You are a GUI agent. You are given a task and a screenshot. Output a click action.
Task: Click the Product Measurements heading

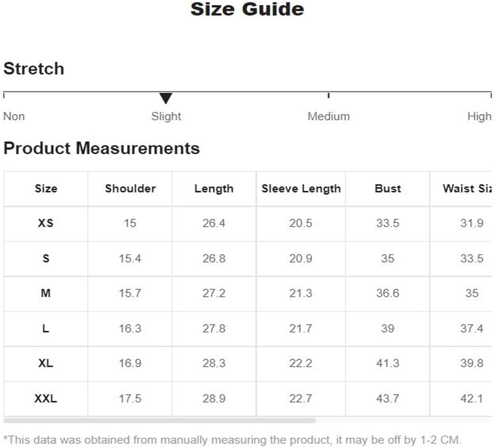pos(101,148)
